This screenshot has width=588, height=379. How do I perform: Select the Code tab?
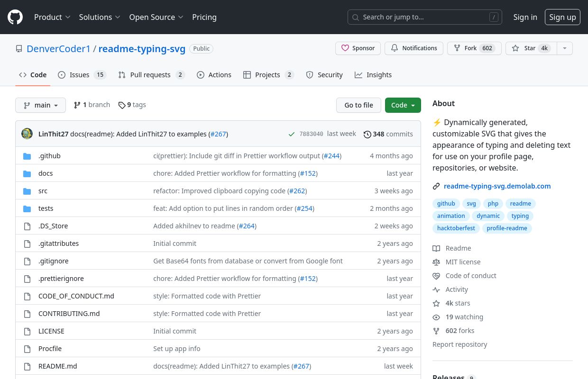[33, 75]
